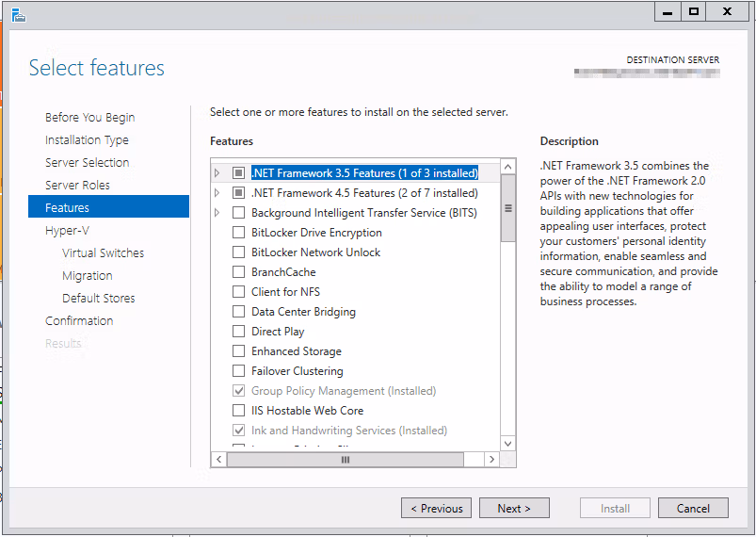The image size is (756, 537).
Task: Select the .NET Framework 3.5 Features label
Action: [x=364, y=172]
